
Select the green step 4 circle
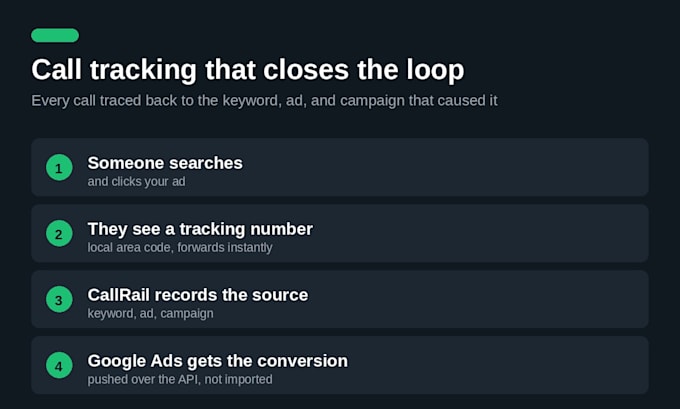(59, 365)
